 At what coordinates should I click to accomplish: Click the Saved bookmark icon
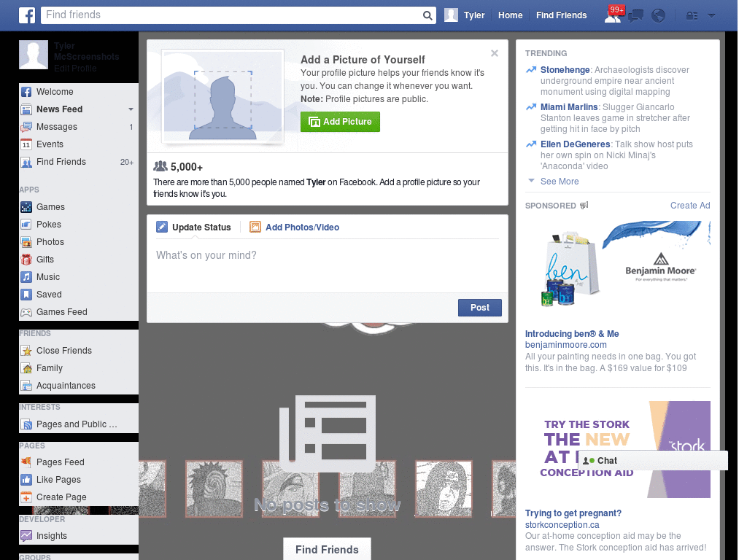pos(26,295)
